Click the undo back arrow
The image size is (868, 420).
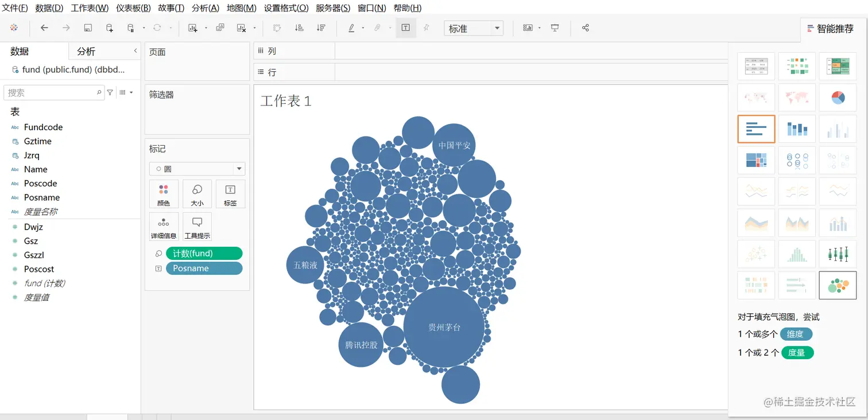(44, 28)
